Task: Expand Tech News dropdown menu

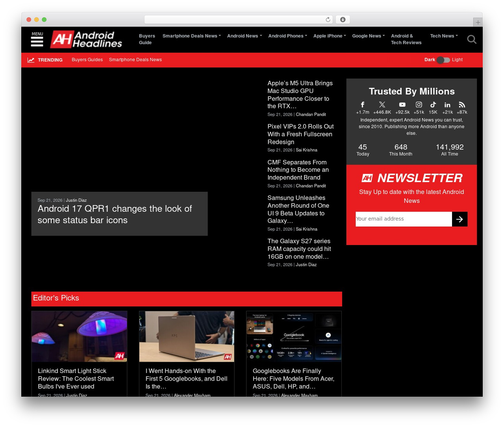Action: [x=444, y=36]
